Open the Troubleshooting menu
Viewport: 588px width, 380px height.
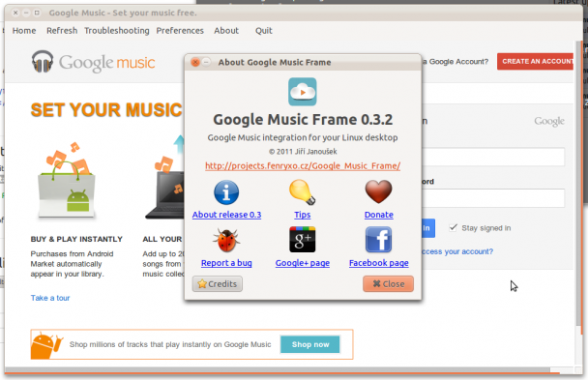(x=117, y=31)
